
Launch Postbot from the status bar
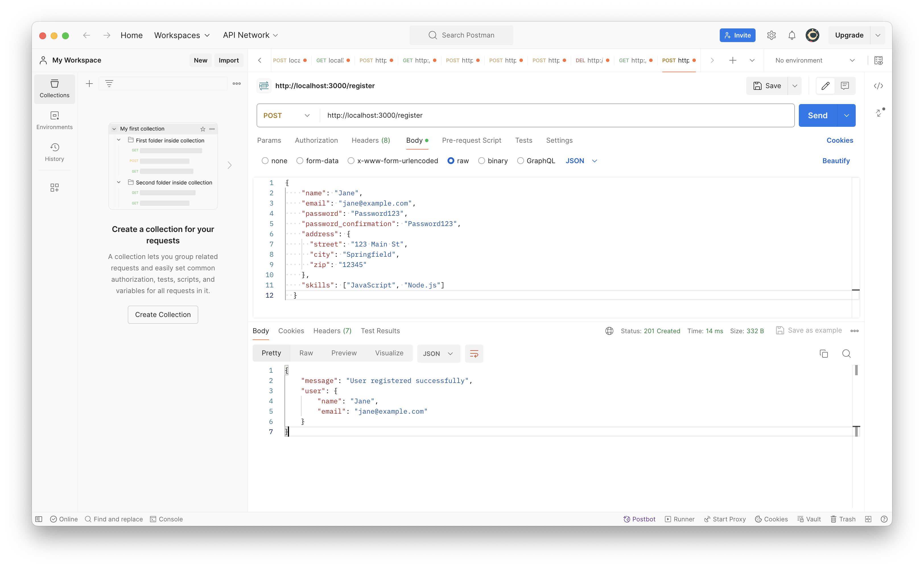pyautogui.click(x=640, y=519)
